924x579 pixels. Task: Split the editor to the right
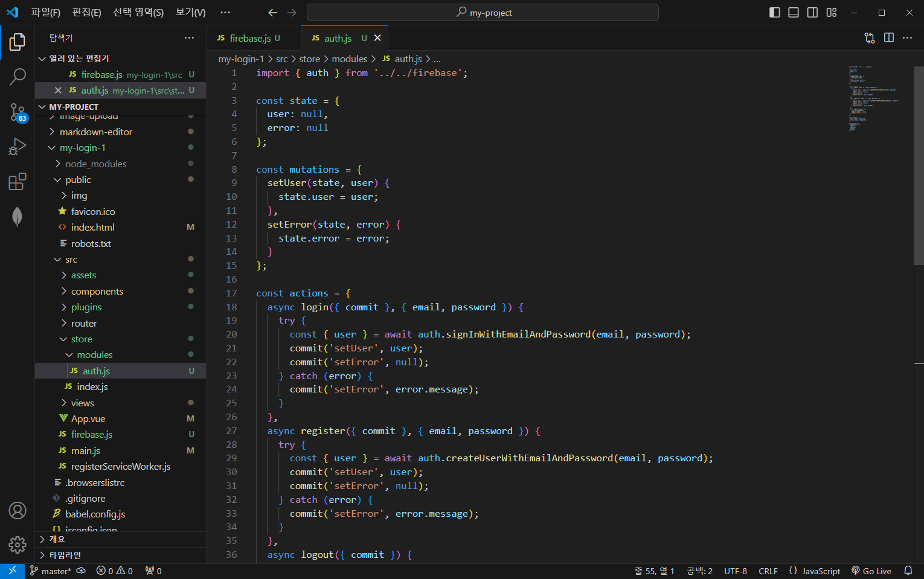coord(889,38)
